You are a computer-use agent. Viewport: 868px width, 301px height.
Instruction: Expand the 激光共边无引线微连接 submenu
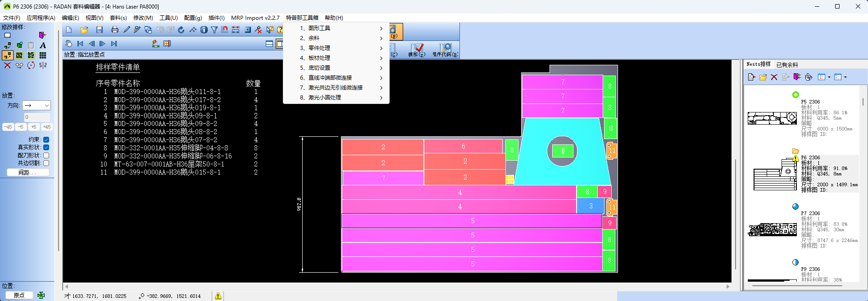[336, 88]
